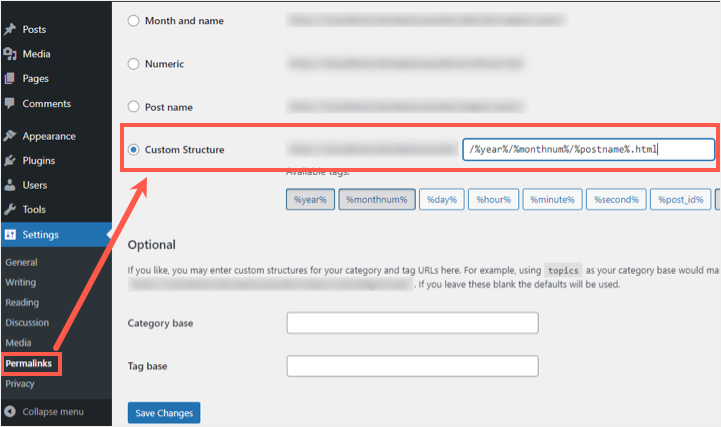The width and height of the screenshot is (721, 427).
Task: Go to General settings submenu
Action: pos(21,262)
